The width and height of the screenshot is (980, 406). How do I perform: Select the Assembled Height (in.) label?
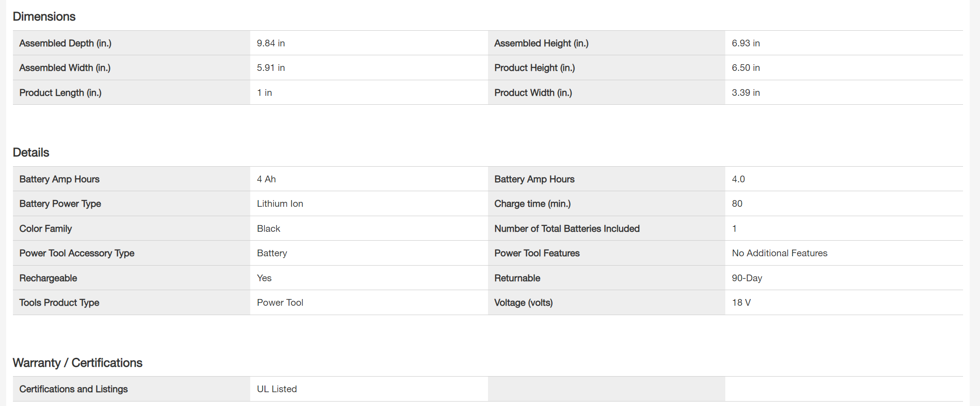(x=541, y=43)
